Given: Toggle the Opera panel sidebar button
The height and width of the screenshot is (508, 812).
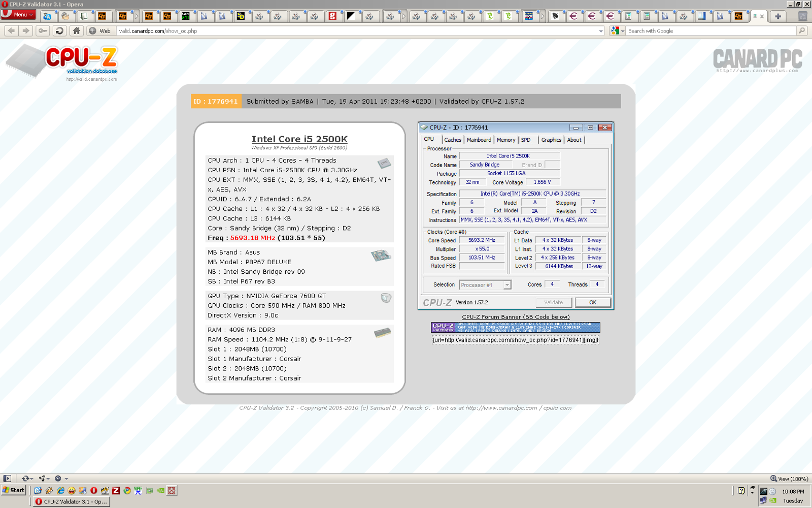Looking at the screenshot, I should [x=7, y=479].
